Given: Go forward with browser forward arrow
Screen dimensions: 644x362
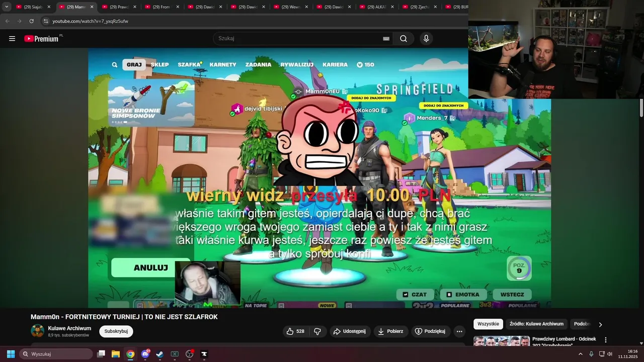Looking at the screenshot, I should click(x=20, y=21).
